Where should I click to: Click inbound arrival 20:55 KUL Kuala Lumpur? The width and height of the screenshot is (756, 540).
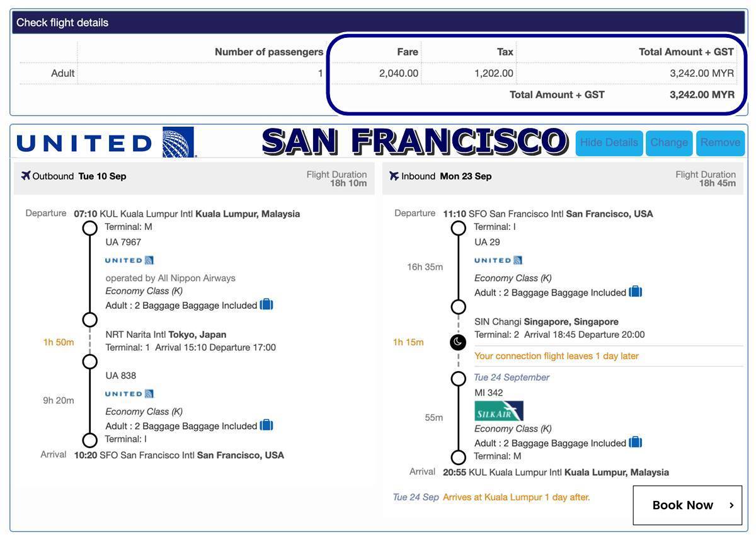click(x=556, y=472)
